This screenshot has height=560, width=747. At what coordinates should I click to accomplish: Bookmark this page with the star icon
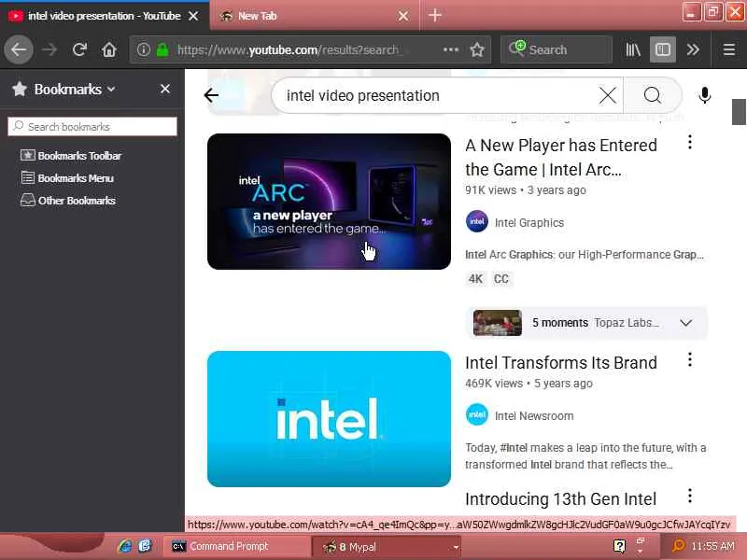477,49
